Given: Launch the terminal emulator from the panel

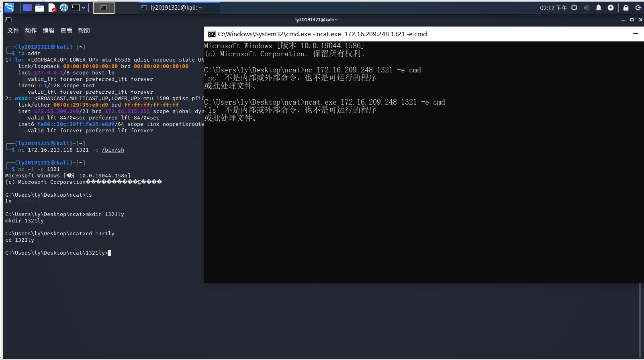Looking at the screenshot, I should click(75, 8).
